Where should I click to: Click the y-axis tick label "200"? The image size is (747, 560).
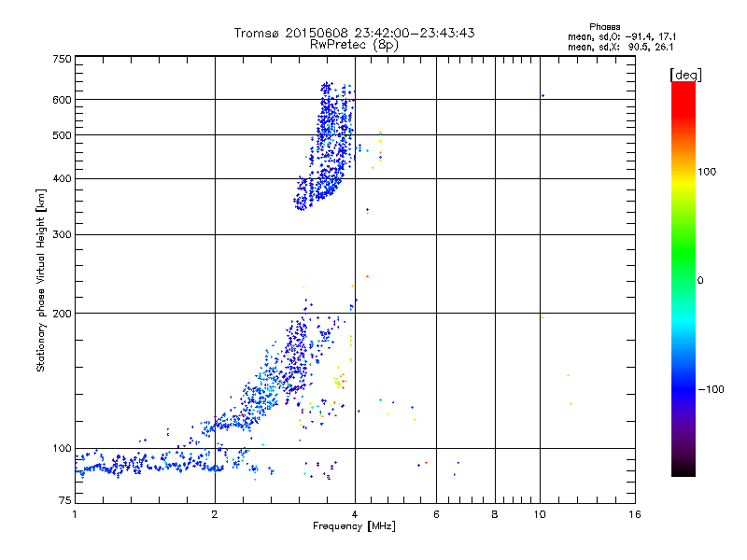[62, 314]
